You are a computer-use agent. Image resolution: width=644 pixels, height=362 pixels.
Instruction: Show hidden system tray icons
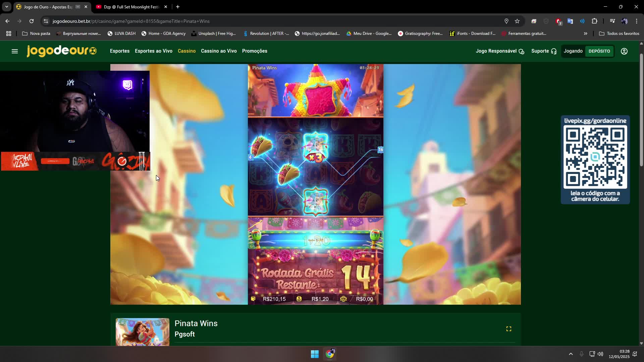click(x=571, y=354)
